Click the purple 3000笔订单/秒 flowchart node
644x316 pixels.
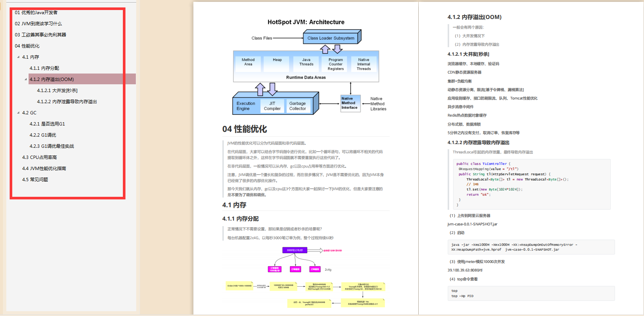(295, 250)
